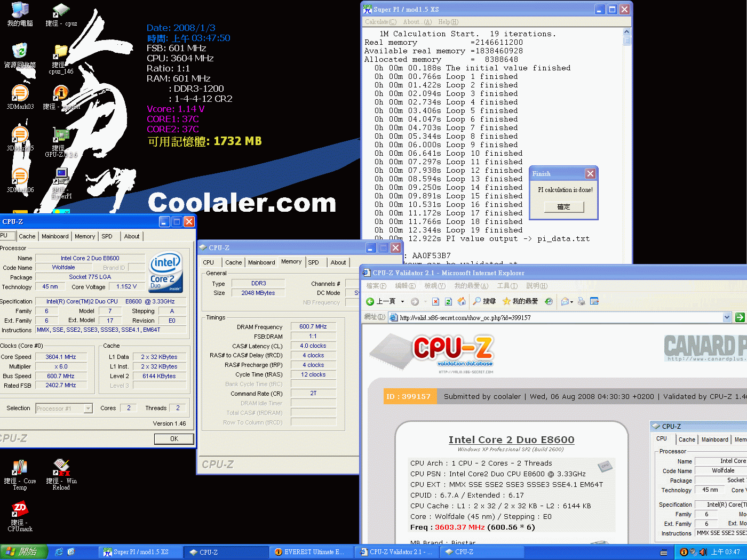Open the Favorites (我的最愛) menu in Internet Explorer
The image size is (747, 560).
[x=471, y=286]
